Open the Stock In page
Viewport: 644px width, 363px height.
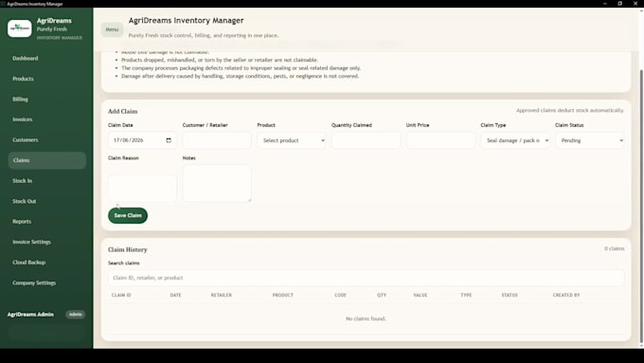pos(46,180)
